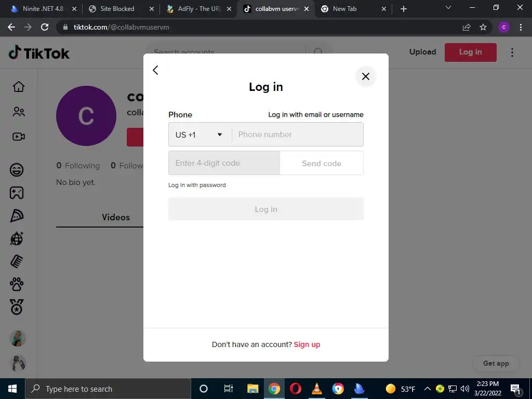Launch Opera from the taskbar
This screenshot has height=399, width=532.
pyautogui.click(x=296, y=389)
